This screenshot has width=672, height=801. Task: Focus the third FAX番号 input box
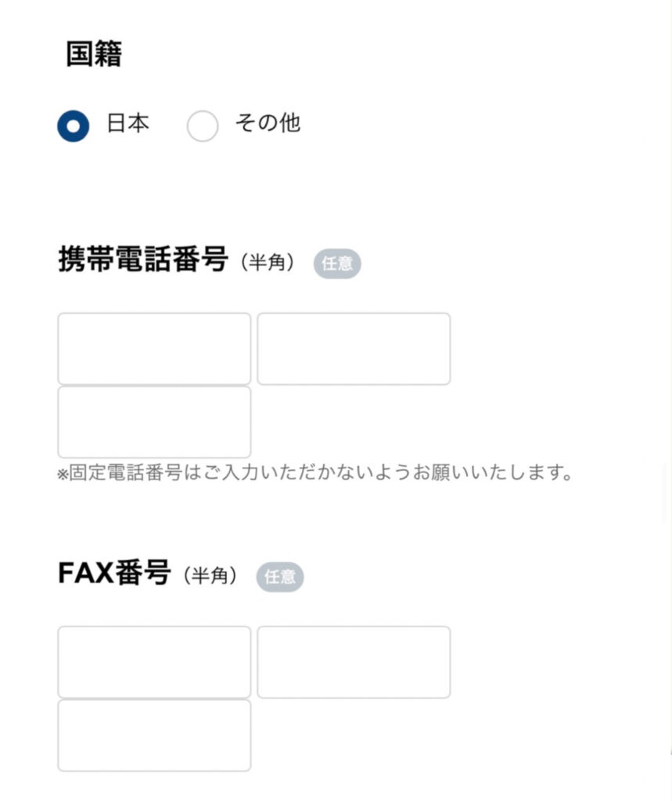154,735
